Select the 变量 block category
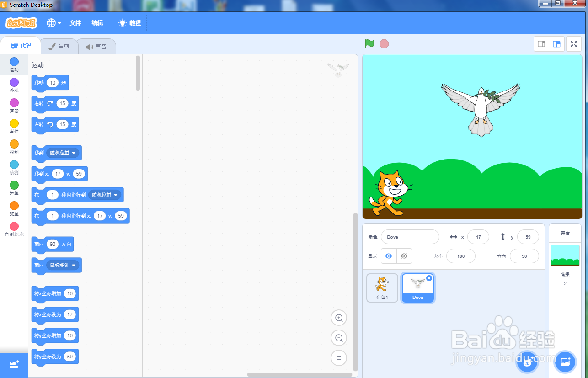The image size is (588, 378). point(14,209)
